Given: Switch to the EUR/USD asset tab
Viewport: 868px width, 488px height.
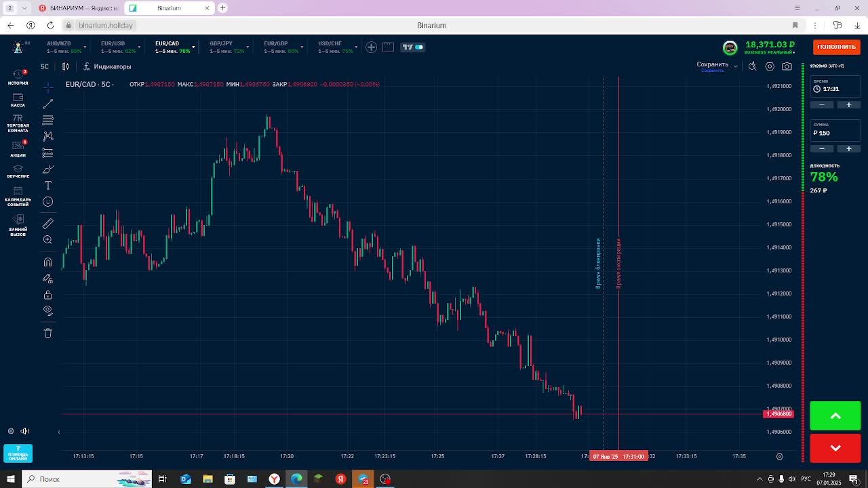Looking at the screenshot, I should pos(118,47).
